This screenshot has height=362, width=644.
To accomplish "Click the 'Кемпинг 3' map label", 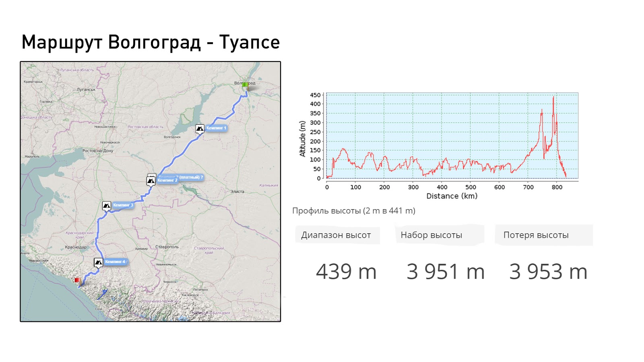I will 123,205.
